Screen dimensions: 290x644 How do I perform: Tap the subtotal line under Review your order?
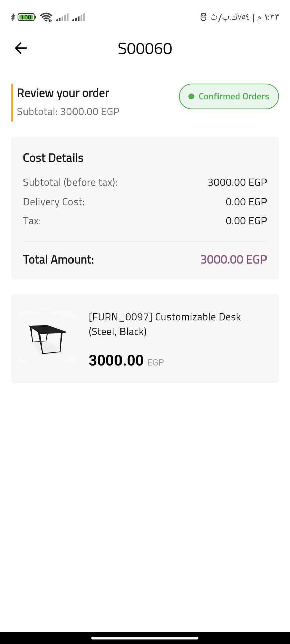(68, 112)
